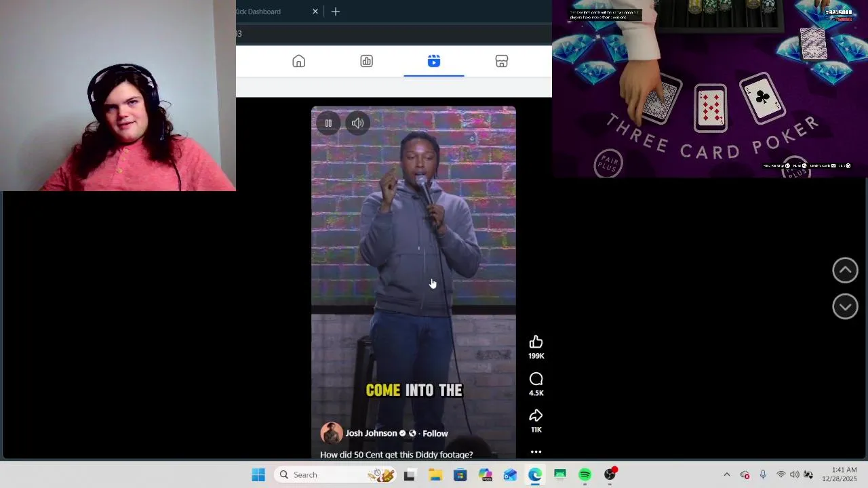Open the Marketplace storefront tab icon
Screen dimensions: 868x488
pyautogui.click(x=502, y=62)
